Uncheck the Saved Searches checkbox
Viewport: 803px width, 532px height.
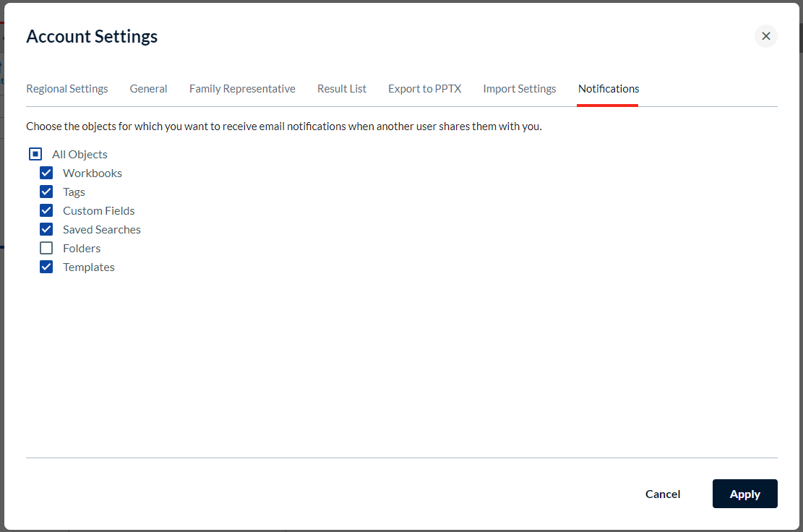point(46,229)
